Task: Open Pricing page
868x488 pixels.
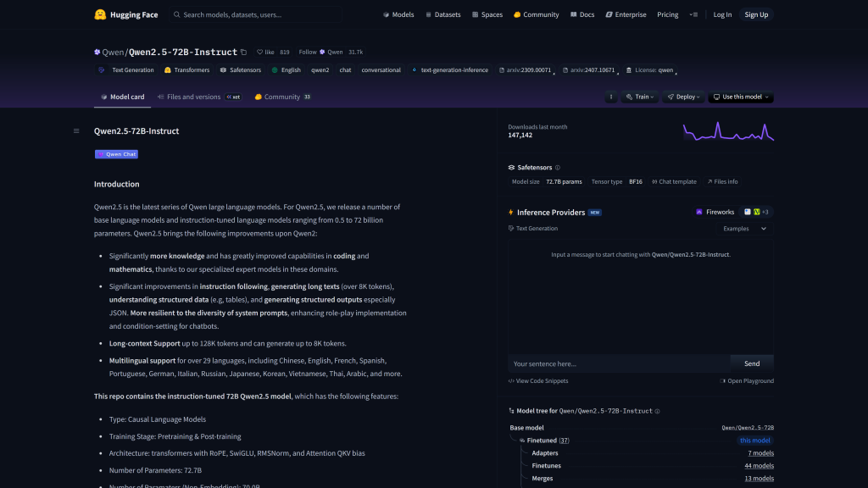Action: point(668,15)
